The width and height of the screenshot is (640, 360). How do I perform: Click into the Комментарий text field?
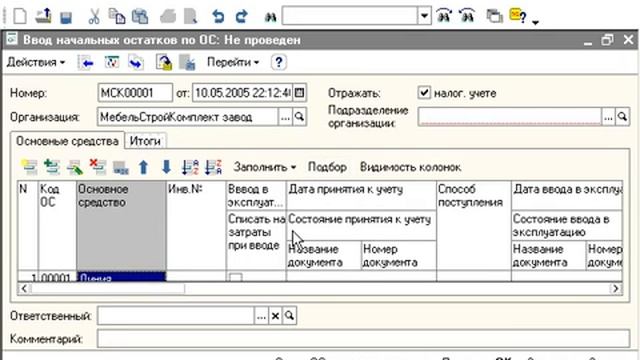[363, 339]
